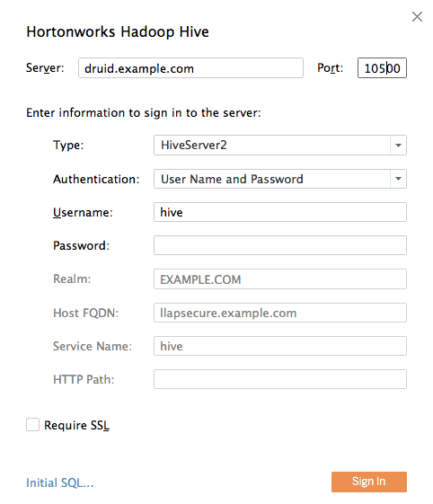Enable the Require SSL checkbox
The width and height of the screenshot is (433, 504).
32,425
